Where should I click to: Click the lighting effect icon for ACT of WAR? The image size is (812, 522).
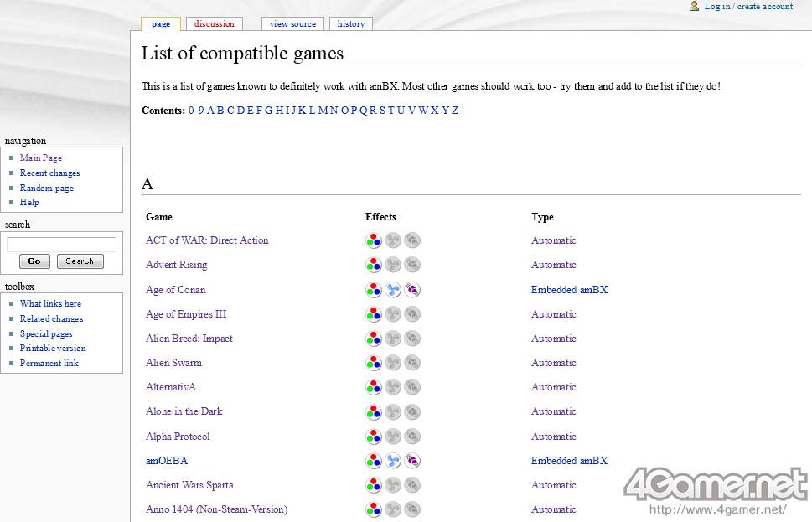click(374, 240)
